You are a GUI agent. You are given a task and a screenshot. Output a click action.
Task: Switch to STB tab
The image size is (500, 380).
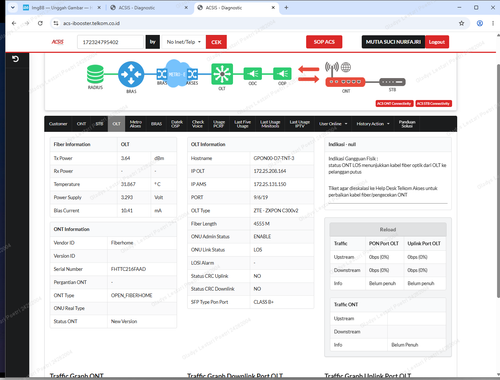pyautogui.click(x=99, y=124)
